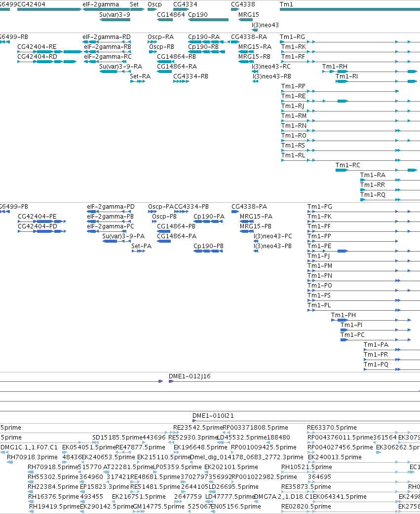Viewport: 420px width, 514px height.
Task: Select transcript Tm1-RH
Action: pos(370,72)
